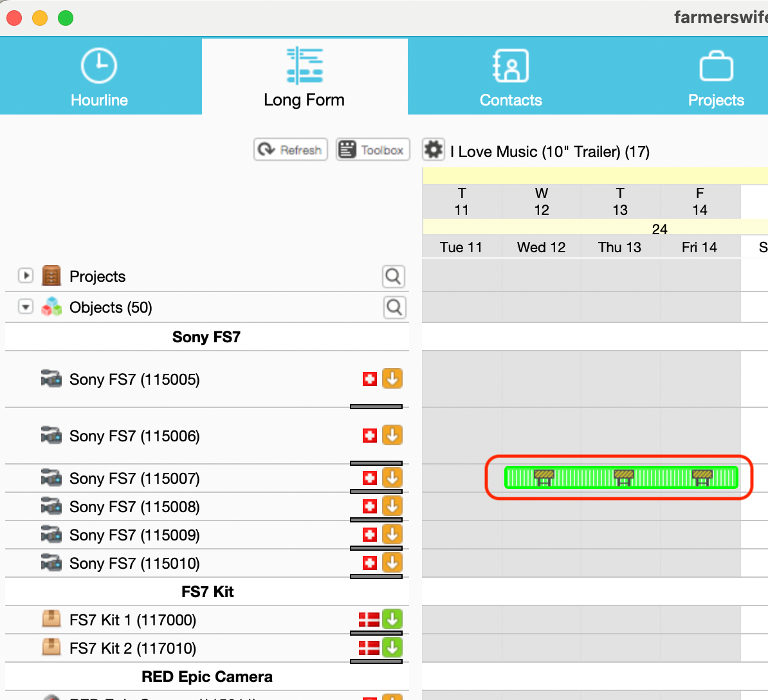Click the search icon in the Projects row
Image resolution: width=768 pixels, height=700 pixels.
(x=394, y=277)
